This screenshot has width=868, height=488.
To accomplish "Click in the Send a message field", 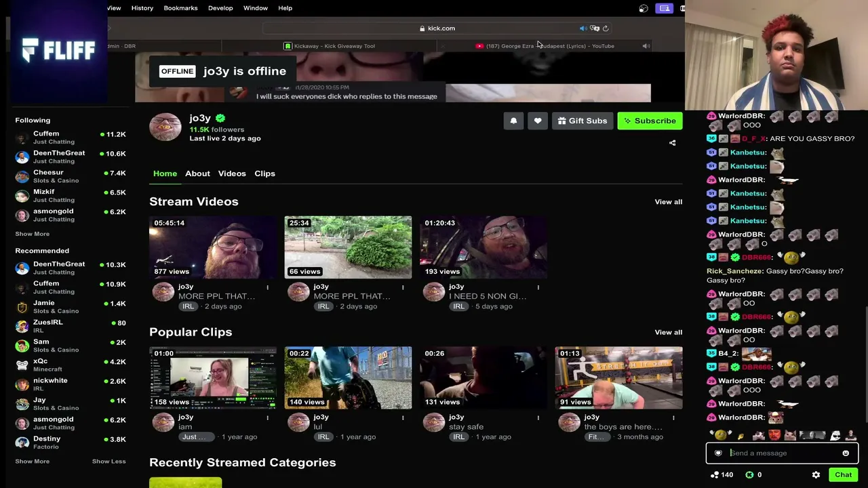I will pyautogui.click(x=783, y=453).
